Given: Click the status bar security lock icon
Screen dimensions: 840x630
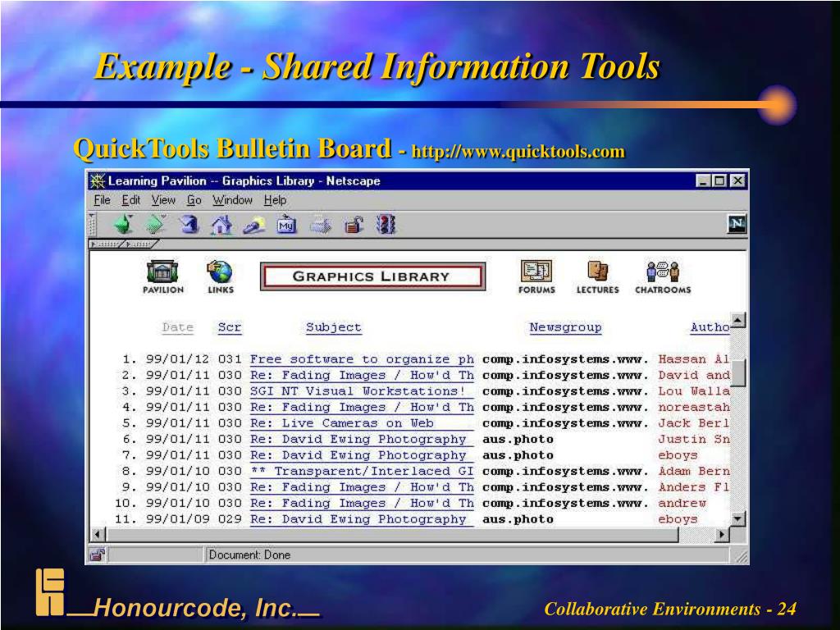Looking at the screenshot, I should [98, 555].
